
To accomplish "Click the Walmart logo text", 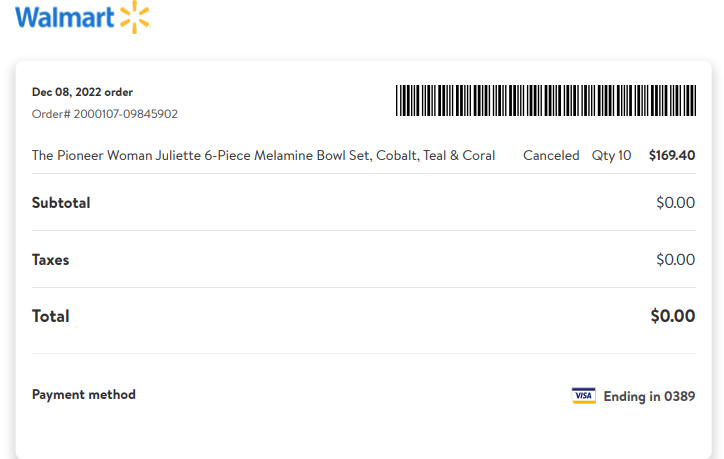I will coord(65,18).
